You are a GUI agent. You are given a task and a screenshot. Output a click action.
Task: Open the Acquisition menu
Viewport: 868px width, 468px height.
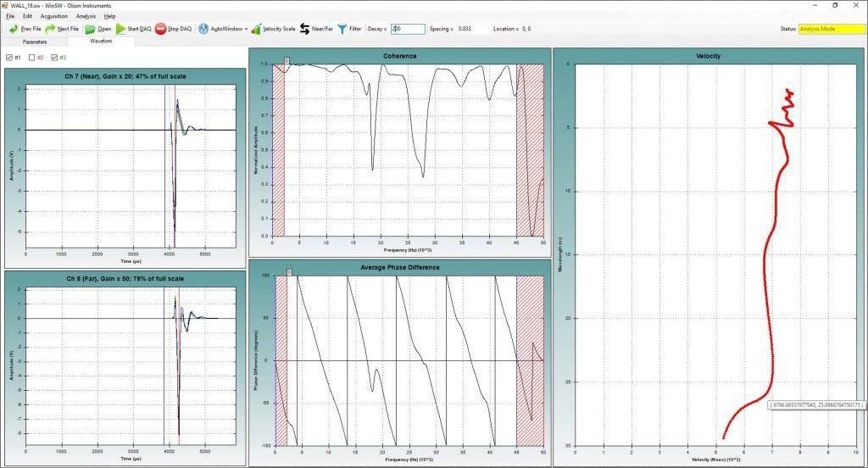click(x=54, y=16)
